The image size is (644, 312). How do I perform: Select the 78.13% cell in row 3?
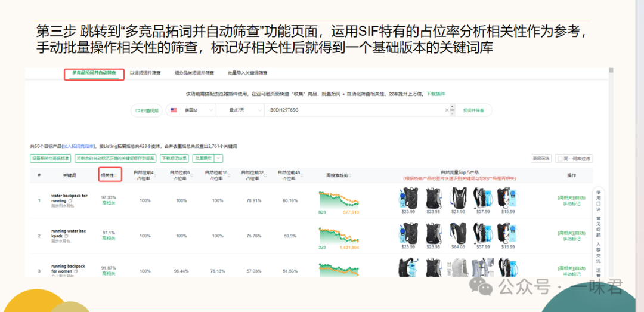[x=218, y=271]
